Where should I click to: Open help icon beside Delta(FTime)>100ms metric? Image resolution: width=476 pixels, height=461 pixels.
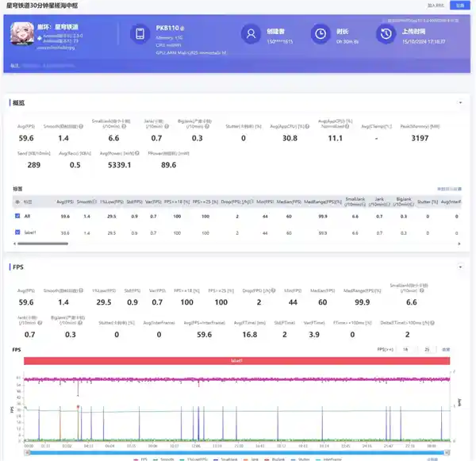click(x=432, y=323)
